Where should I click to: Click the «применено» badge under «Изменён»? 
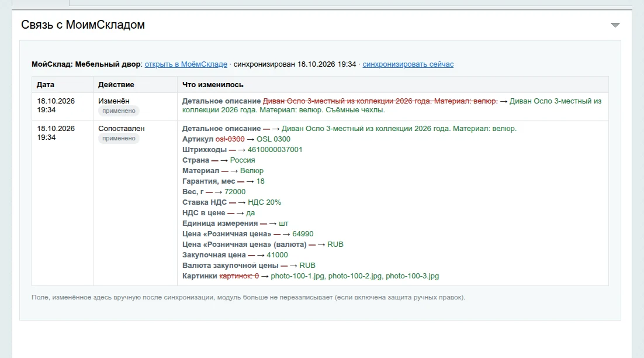119,111
